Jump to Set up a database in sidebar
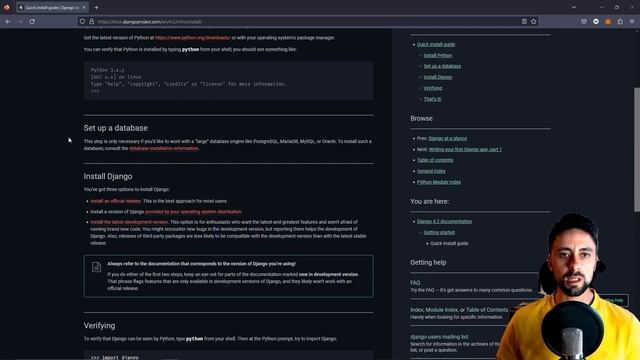The height and width of the screenshot is (360, 640). tap(442, 66)
